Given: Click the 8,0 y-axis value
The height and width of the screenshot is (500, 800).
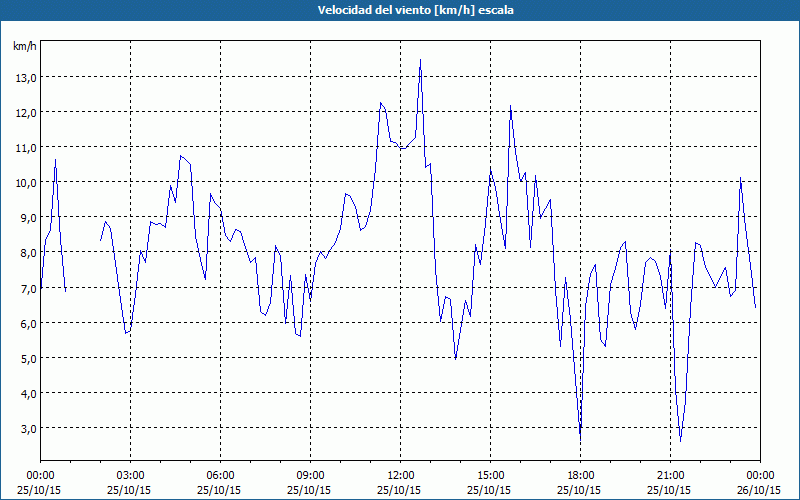Looking at the screenshot, I should (28, 253).
